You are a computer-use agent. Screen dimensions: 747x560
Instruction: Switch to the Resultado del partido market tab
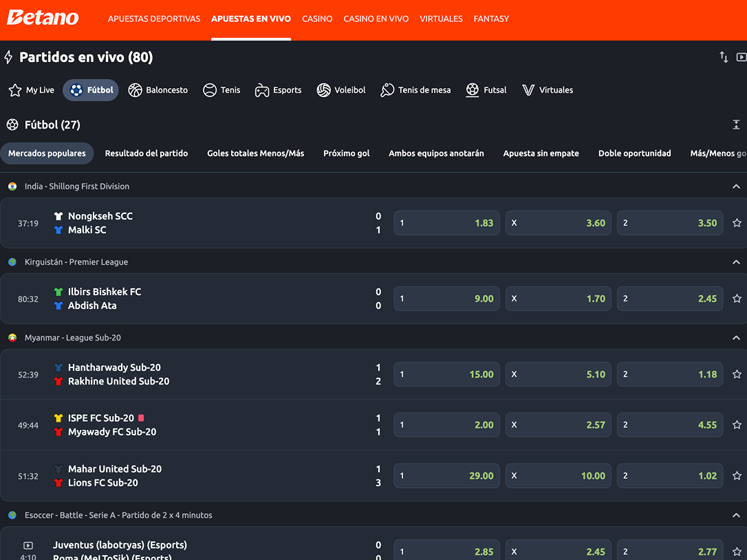point(147,153)
